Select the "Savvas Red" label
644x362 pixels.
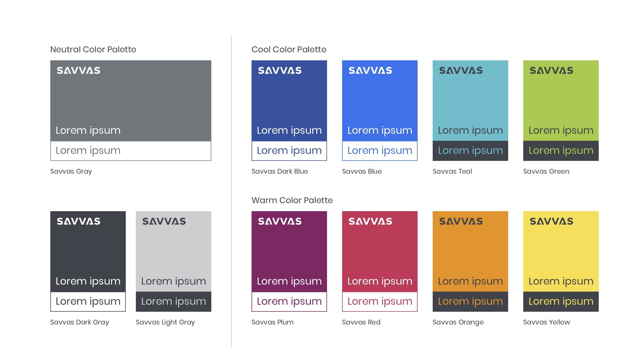pyautogui.click(x=361, y=322)
